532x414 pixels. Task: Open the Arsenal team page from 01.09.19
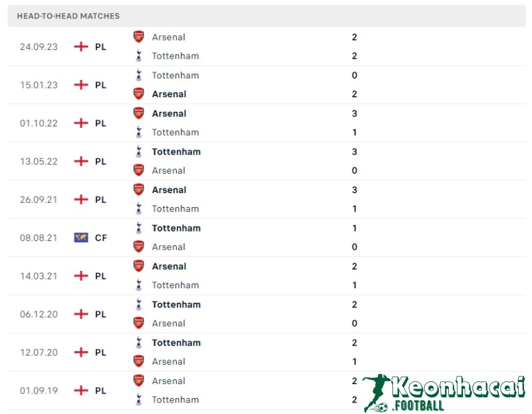point(169,381)
